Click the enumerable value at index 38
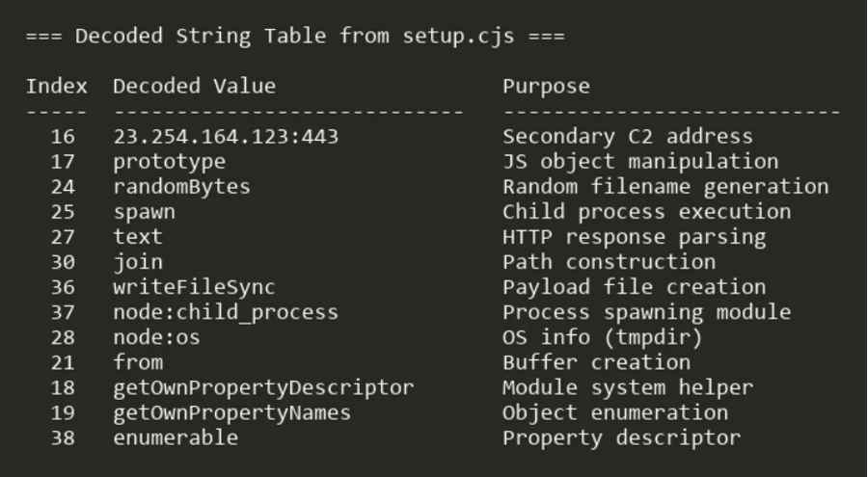Viewport: 868px width, 477px height. point(176,437)
